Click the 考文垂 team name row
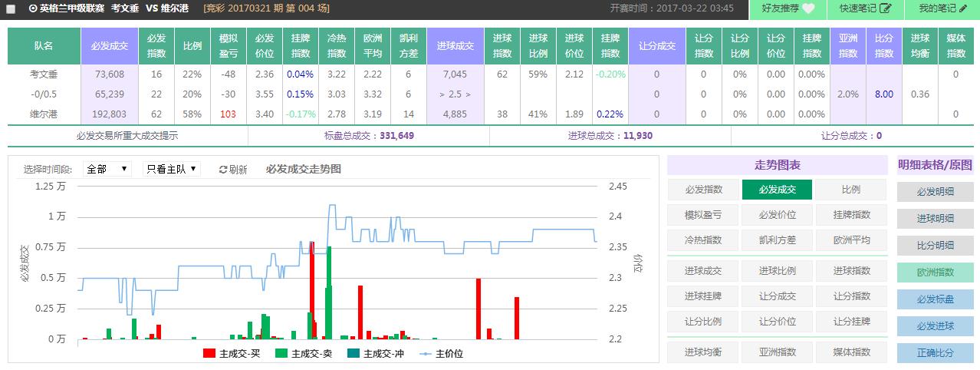980x370 pixels. coord(44,74)
